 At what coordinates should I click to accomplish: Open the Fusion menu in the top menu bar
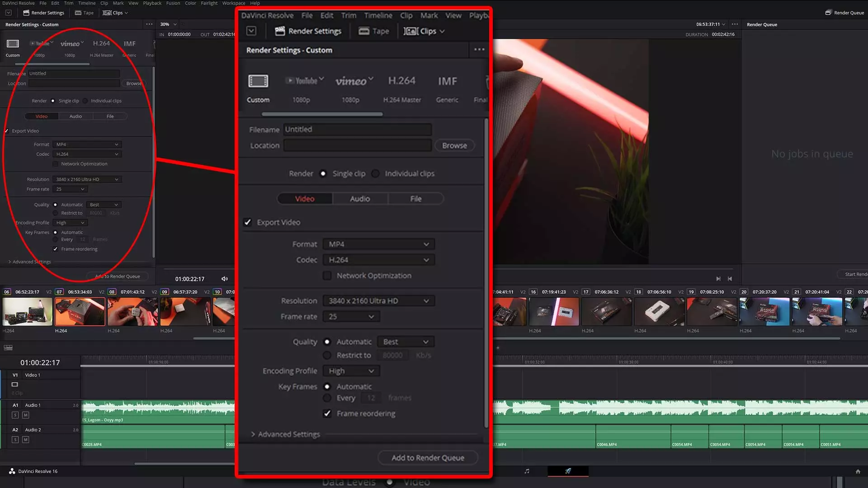tap(173, 3)
